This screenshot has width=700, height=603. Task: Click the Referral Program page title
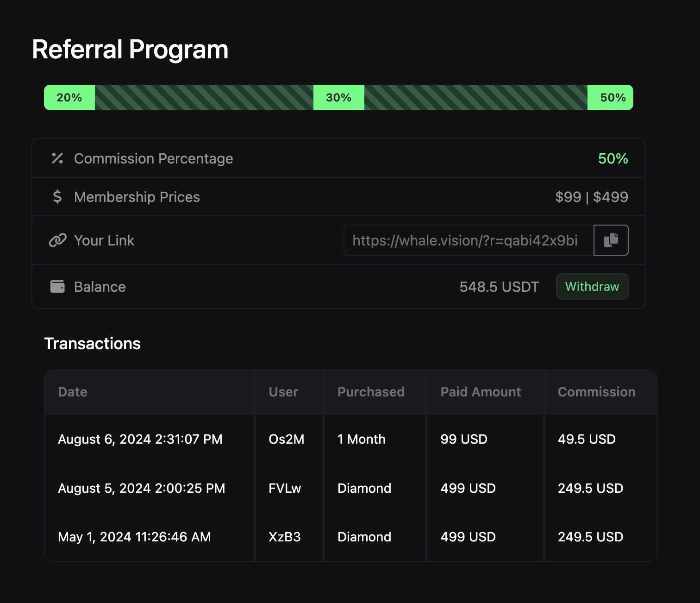(x=130, y=50)
